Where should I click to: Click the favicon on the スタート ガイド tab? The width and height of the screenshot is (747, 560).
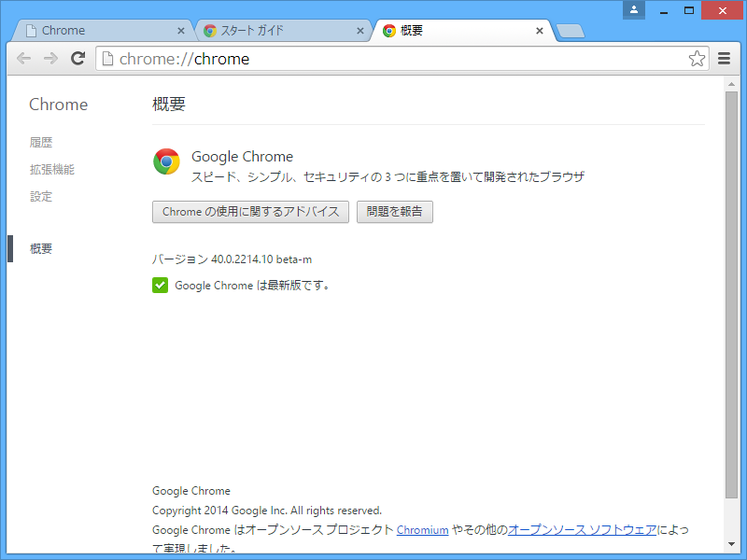[x=209, y=29]
